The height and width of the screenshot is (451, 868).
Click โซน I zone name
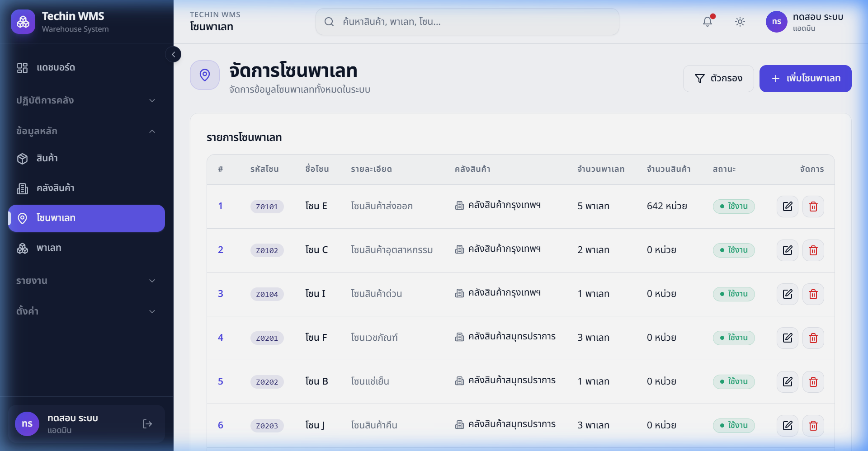pyautogui.click(x=315, y=294)
